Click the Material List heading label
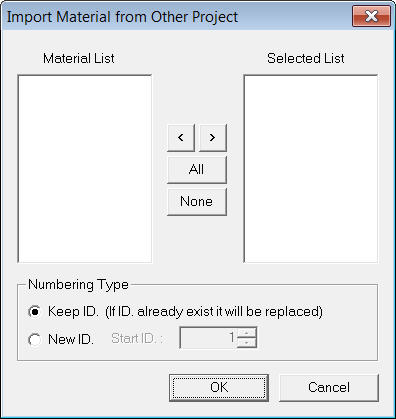Screen dimensions: 396x419 (x=79, y=58)
